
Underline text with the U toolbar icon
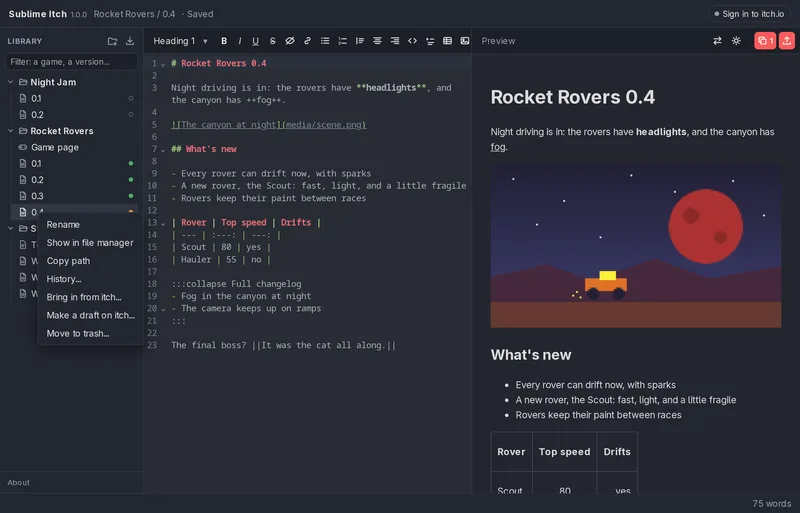256,41
